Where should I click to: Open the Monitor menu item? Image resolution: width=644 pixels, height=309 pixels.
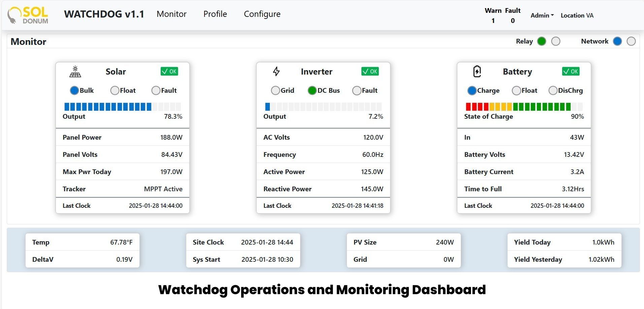click(171, 14)
